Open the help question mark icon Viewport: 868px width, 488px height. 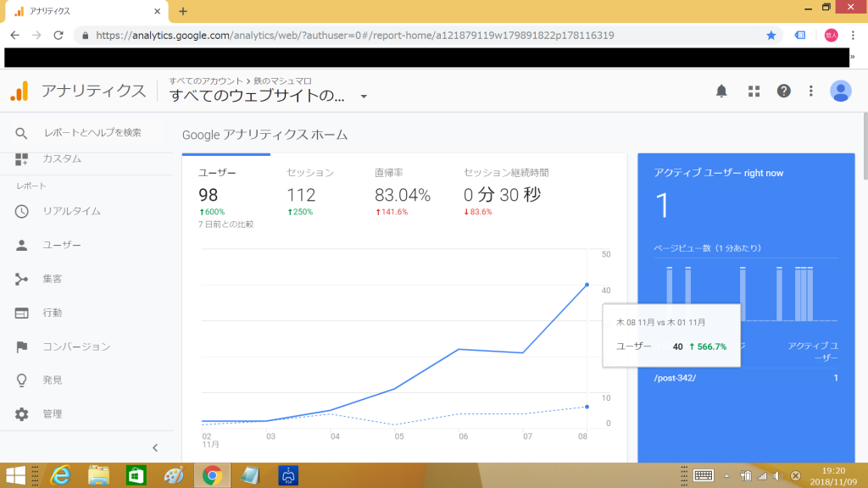tap(783, 91)
